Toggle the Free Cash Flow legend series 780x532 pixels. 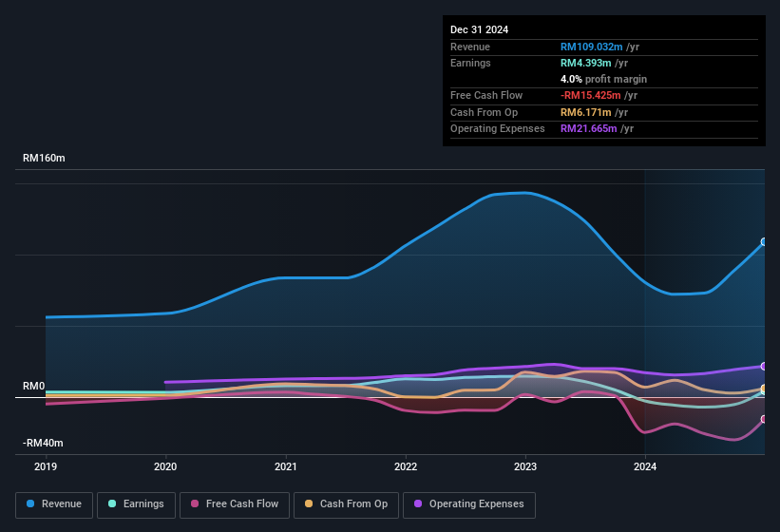click(x=235, y=504)
